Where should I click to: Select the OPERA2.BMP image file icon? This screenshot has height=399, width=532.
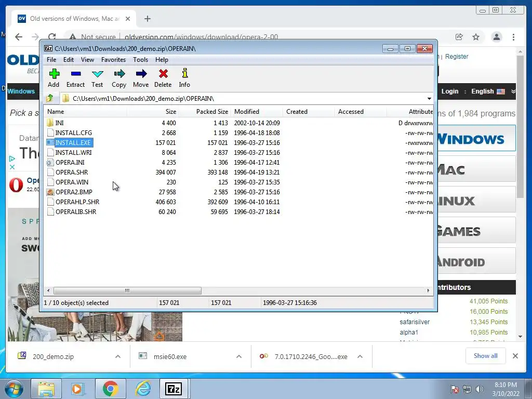click(x=50, y=192)
